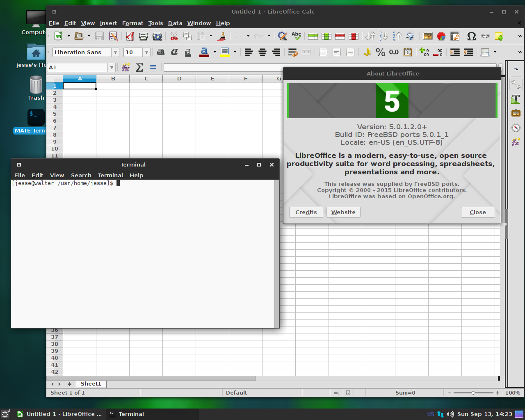Toggle the AutoFilter funnel button
The width and height of the screenshot is (525, 420).
pyautogui.click(x=411, y=37)
